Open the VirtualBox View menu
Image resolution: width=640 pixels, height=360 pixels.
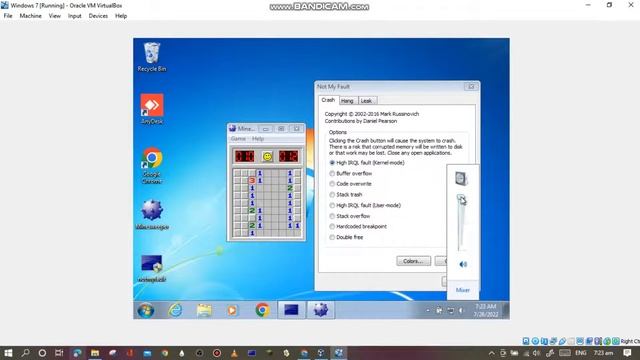click(55, 16)
